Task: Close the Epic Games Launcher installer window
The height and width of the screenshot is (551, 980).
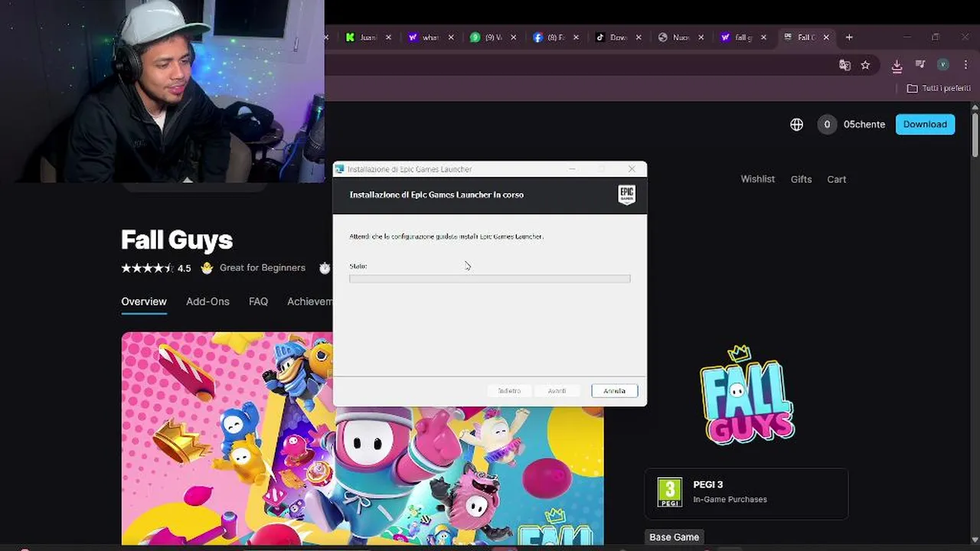Action: point(632,169)
